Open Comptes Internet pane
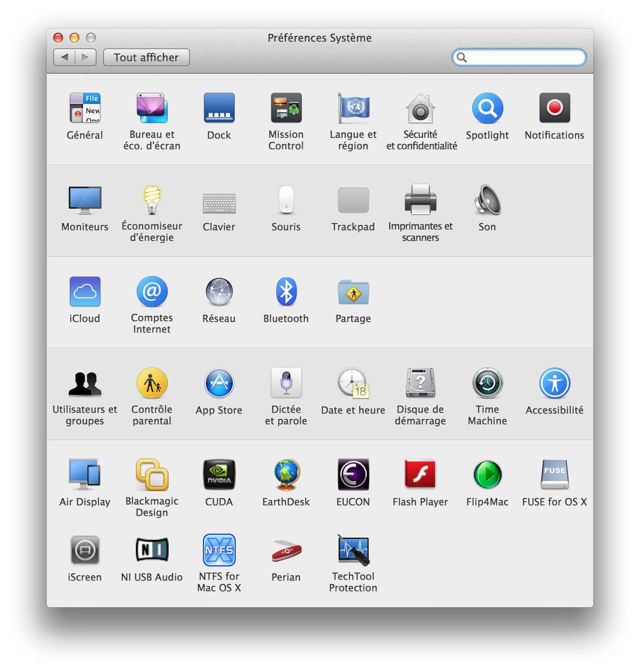Viewport: 640px width, 672px height. (x=152, y=291)
